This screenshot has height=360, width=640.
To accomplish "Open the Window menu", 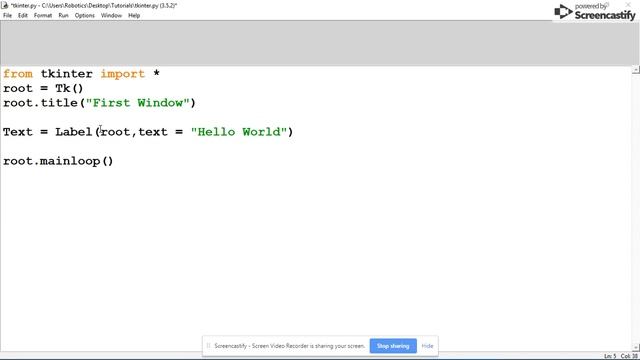I will [x=111, y=16].
